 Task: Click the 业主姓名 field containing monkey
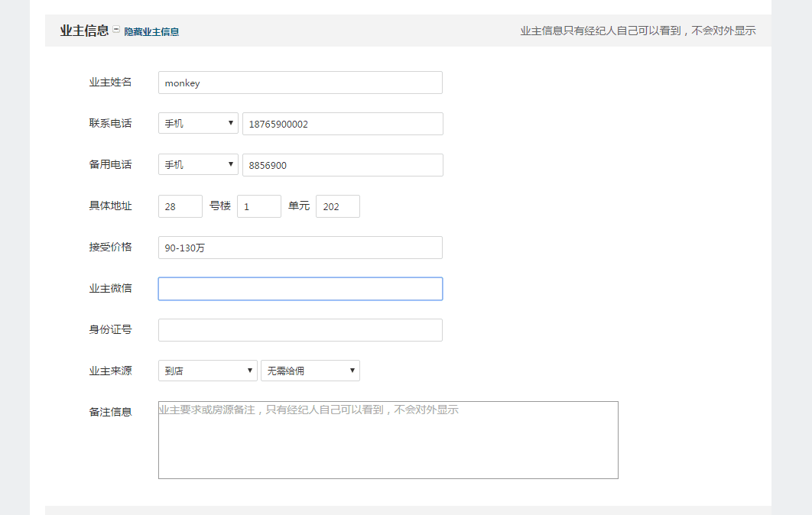click(300, 83)
